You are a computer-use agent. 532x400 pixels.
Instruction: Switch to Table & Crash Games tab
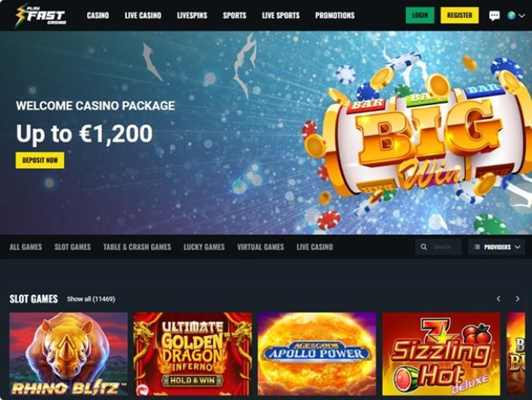[137, 247]
